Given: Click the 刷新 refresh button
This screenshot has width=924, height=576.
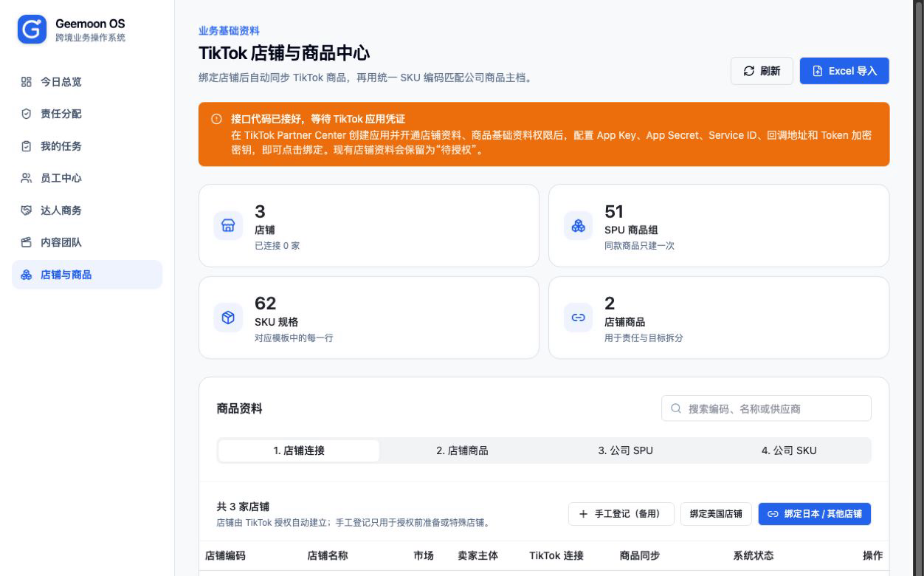Looking at the screenshot, I should point(762,71).
